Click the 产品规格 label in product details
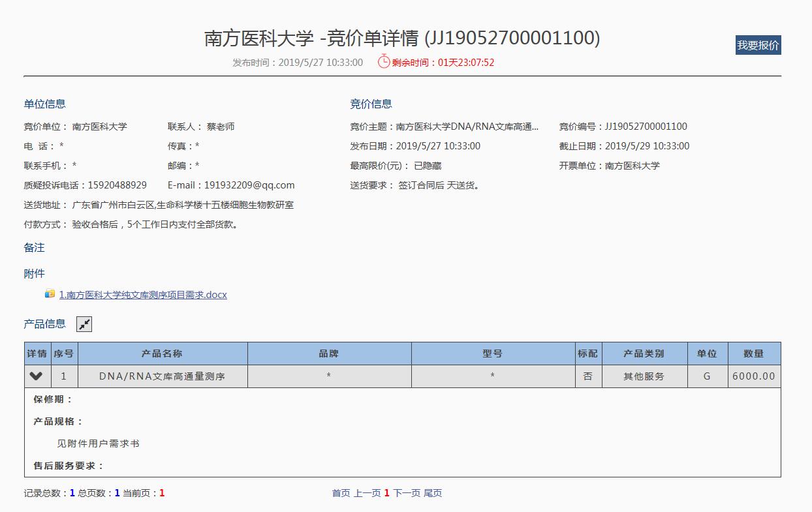 (x=58, y=421)
